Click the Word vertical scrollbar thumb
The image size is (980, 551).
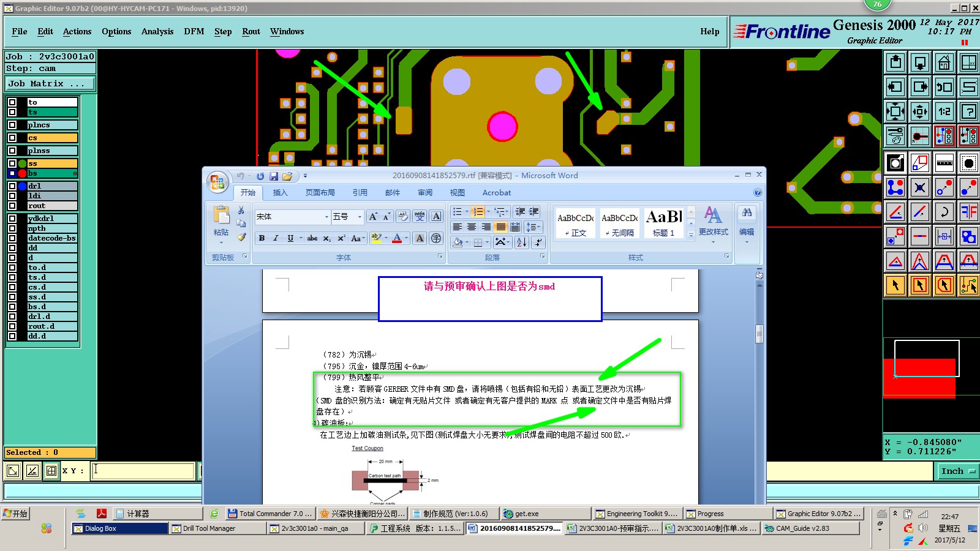[759, 334]
